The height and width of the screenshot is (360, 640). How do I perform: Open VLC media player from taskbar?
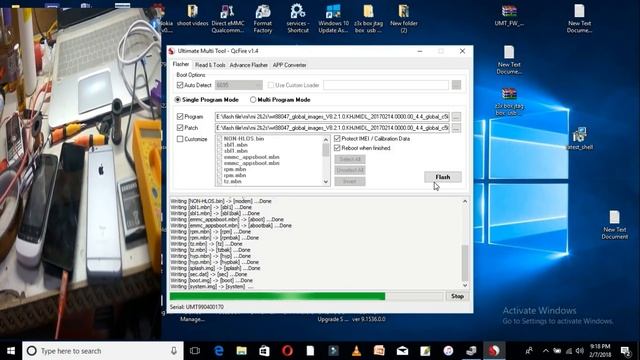point(356,351)
